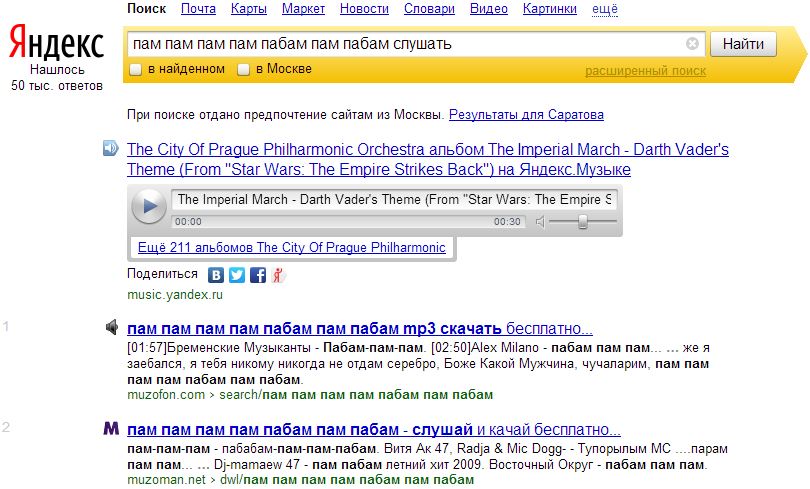Click the speaker icon next to the Imperial March result
Screen dimensions: 810x489
(111, 148)
